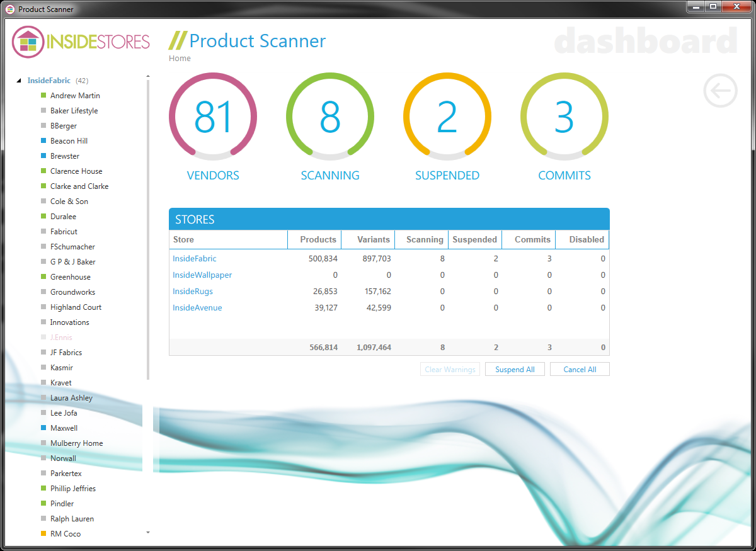Select Clarke and Clarke vendor

[79, 186]
